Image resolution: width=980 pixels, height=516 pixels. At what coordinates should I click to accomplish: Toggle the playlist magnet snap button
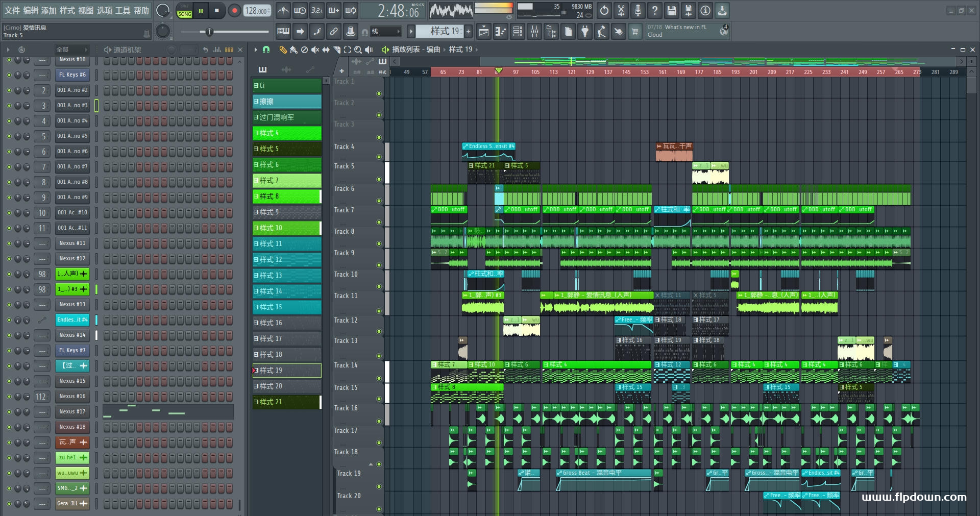[266, 50]
